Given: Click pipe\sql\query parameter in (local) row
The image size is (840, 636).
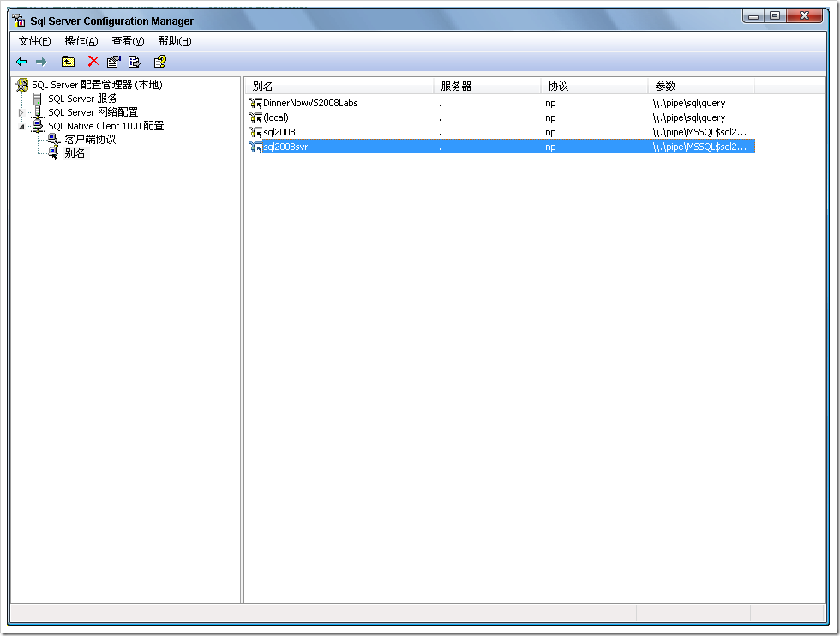Looking at the screenshot, I should click(689, 117).
